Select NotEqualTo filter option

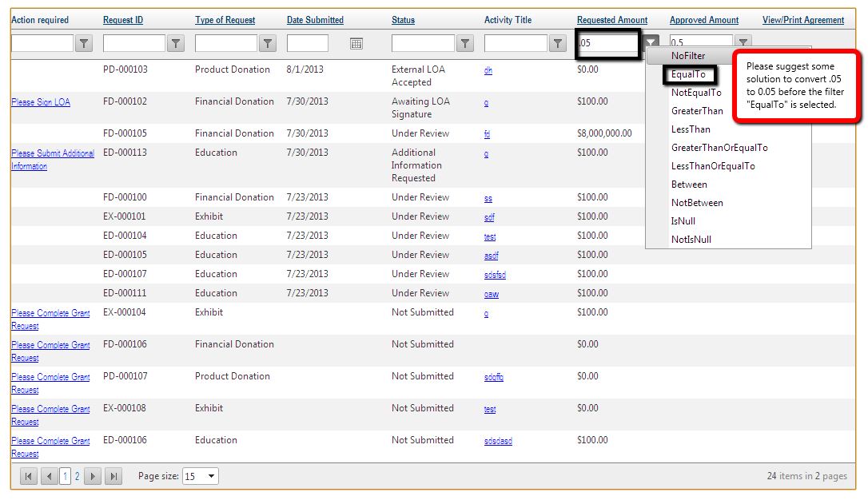coord(696,93)
